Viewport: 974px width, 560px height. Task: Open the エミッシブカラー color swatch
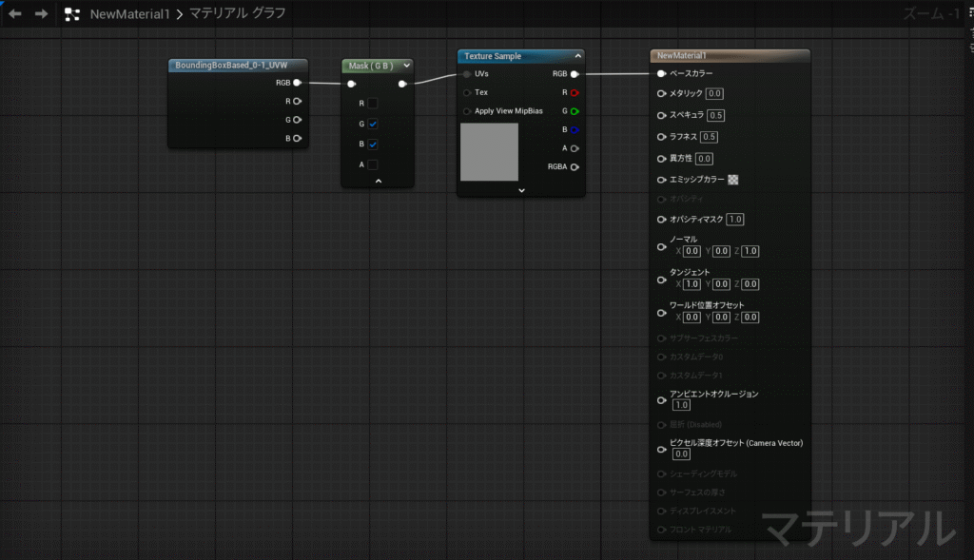tap(733, 180)
